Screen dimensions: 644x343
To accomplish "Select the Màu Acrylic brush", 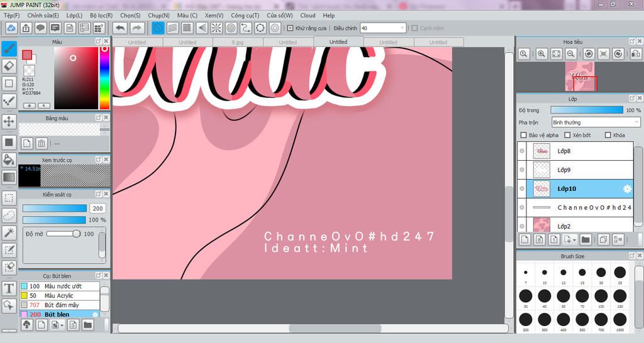I will pyautogui.click(x=60, y=295).
